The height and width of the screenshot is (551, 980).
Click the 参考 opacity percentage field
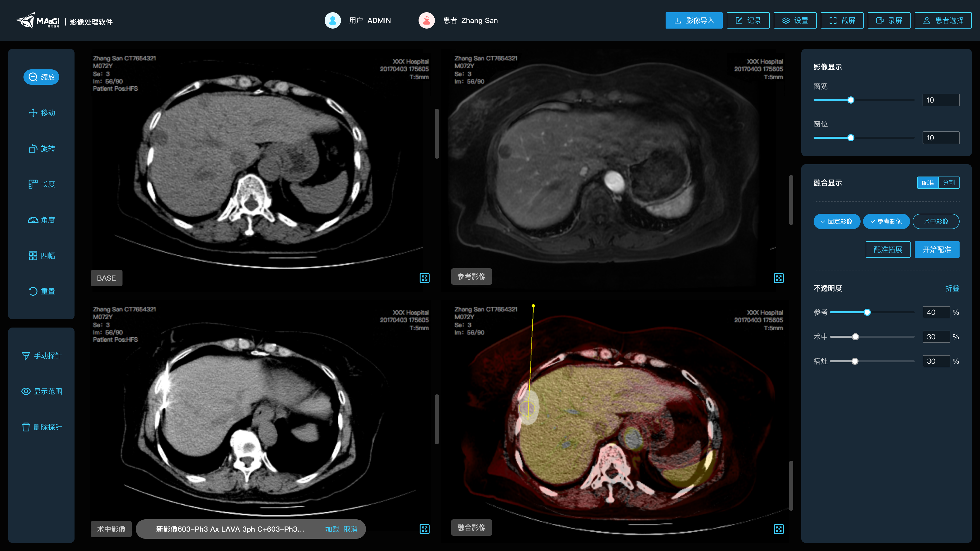tap(936, 312)
